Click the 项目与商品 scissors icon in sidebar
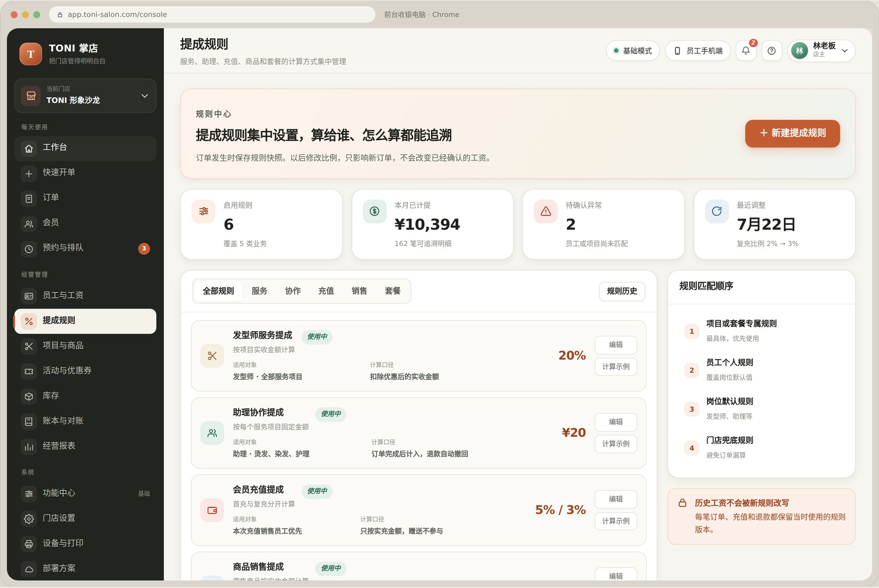 click(x=29, y=346)
